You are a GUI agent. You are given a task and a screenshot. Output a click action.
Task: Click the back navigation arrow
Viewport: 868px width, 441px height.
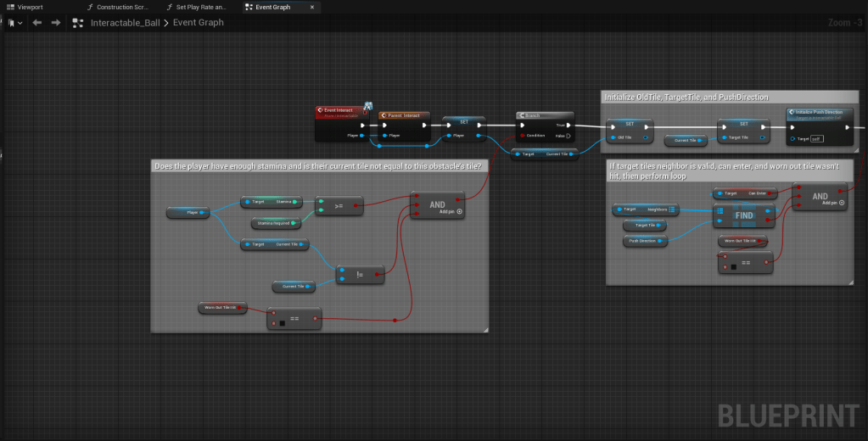36,23
